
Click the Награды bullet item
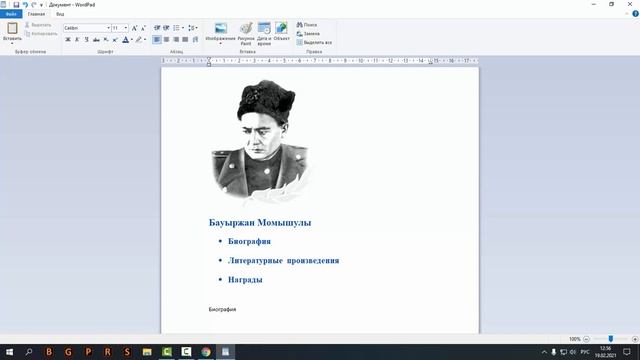click(x=245, y=280)
